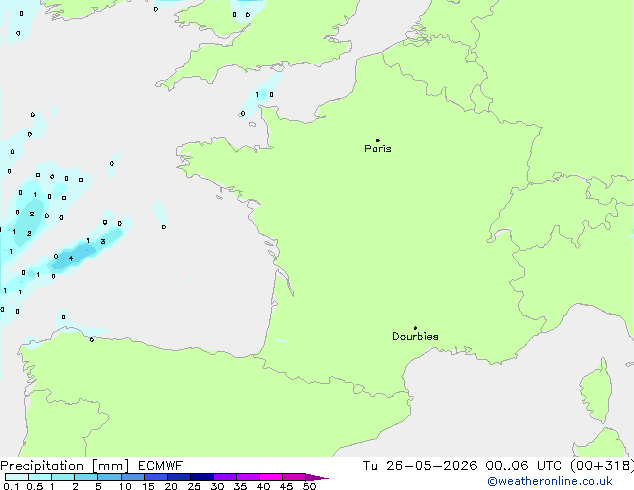Click the legend value label '50'

tap(309, 486)
